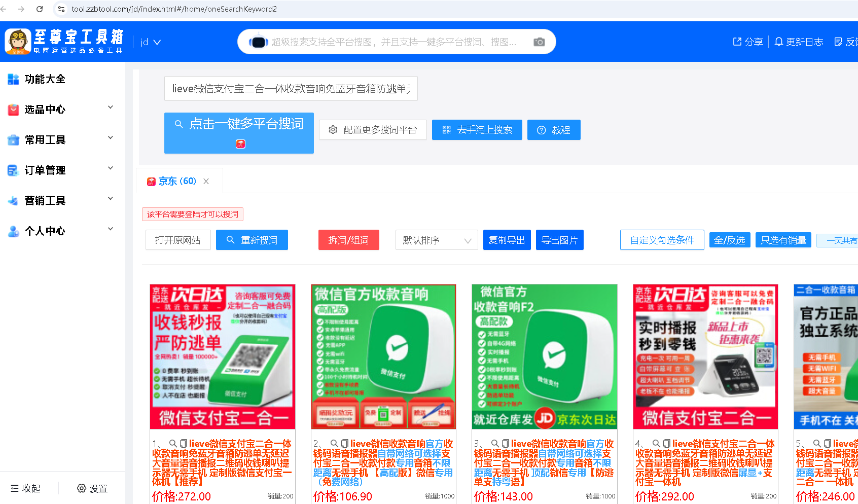Click 自定义勾选条件 button

(x=662, y=240)
